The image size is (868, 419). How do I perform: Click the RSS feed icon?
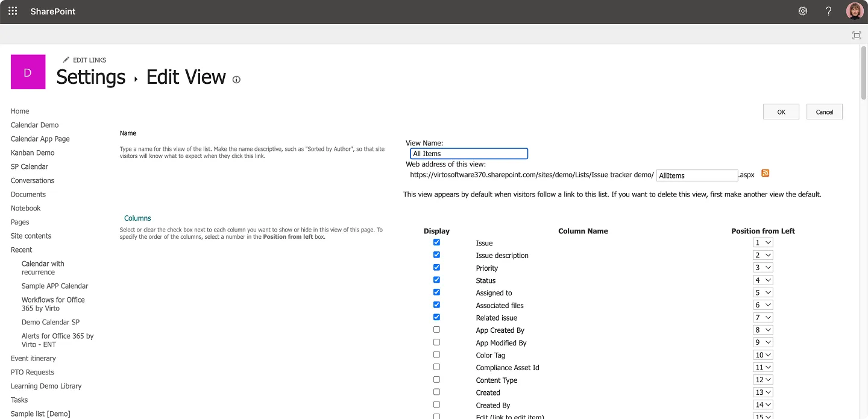pos(766,174)
